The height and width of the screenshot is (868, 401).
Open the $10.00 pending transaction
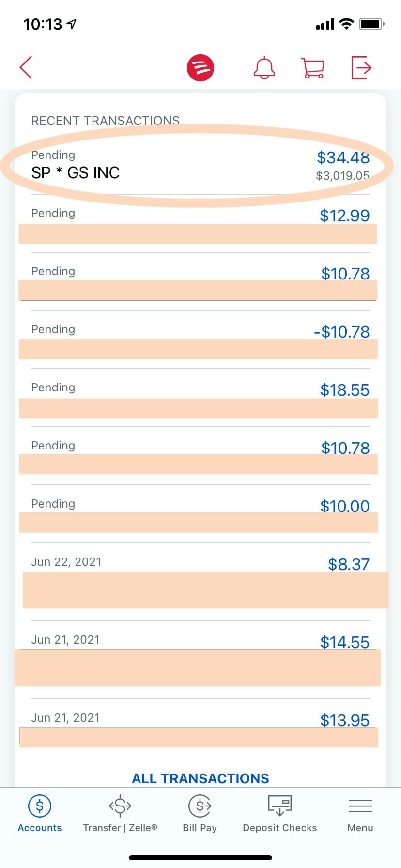[200, 514]
